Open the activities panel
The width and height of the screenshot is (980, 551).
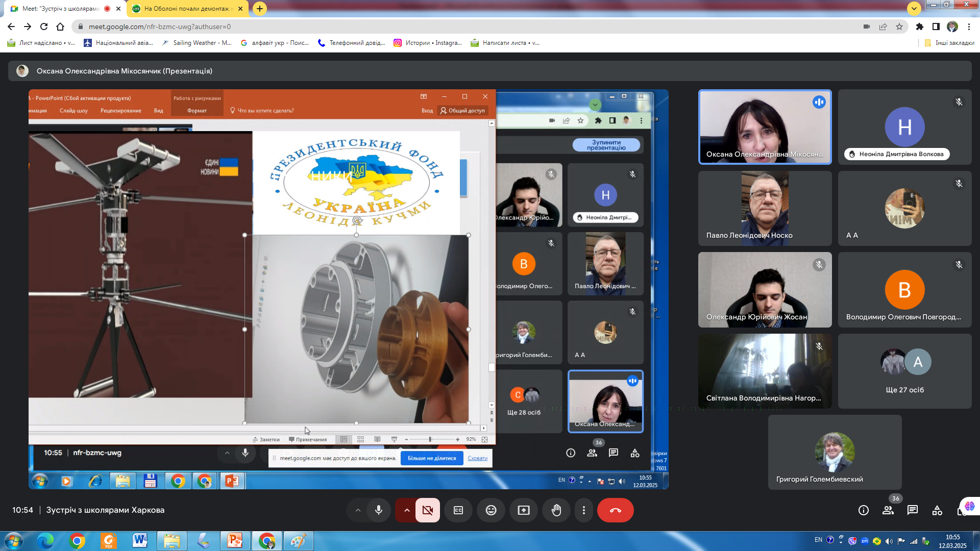point(937,510)
